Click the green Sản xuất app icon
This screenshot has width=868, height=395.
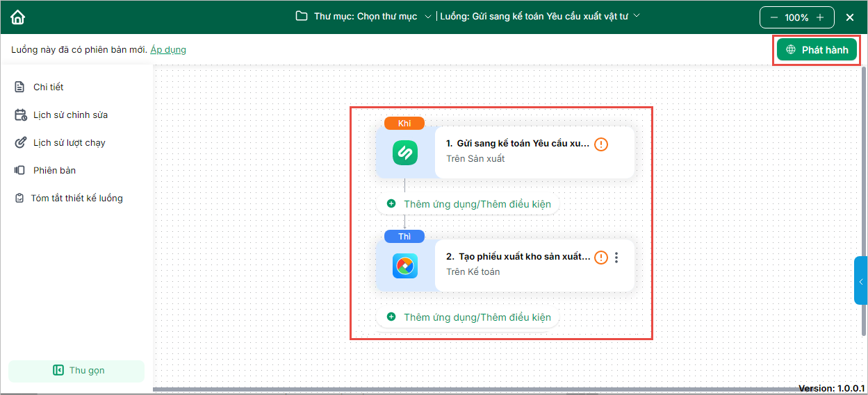pos(405,152)
